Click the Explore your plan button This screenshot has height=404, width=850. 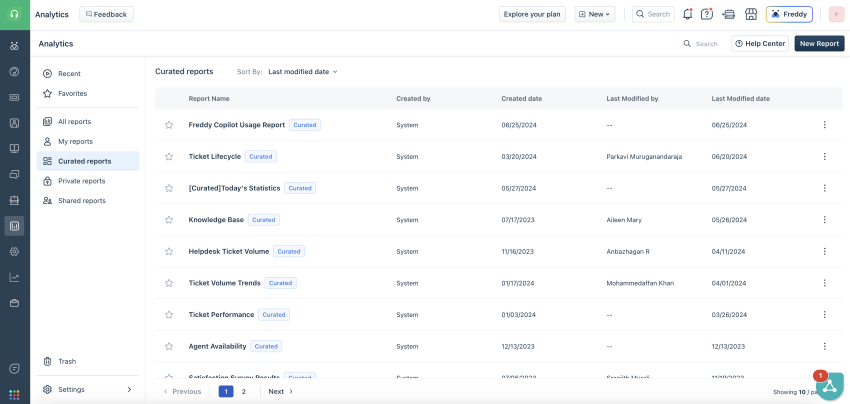point(532,15)
